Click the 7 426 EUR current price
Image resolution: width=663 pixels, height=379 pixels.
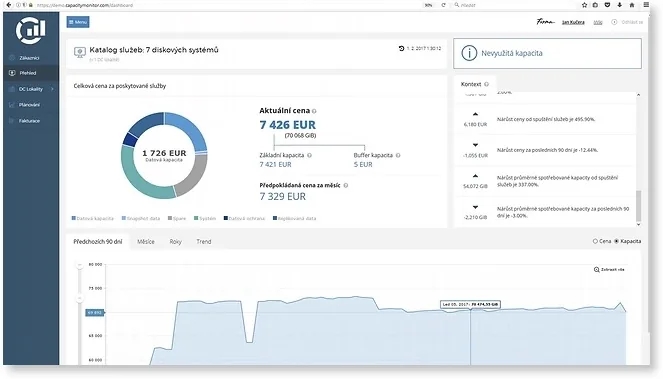click(x=288, y=125)
